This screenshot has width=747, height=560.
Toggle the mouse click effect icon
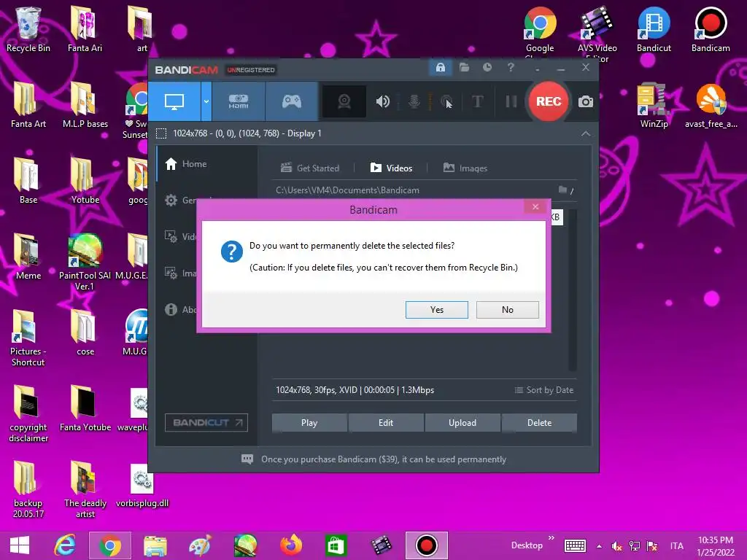(x=446, y=101)
